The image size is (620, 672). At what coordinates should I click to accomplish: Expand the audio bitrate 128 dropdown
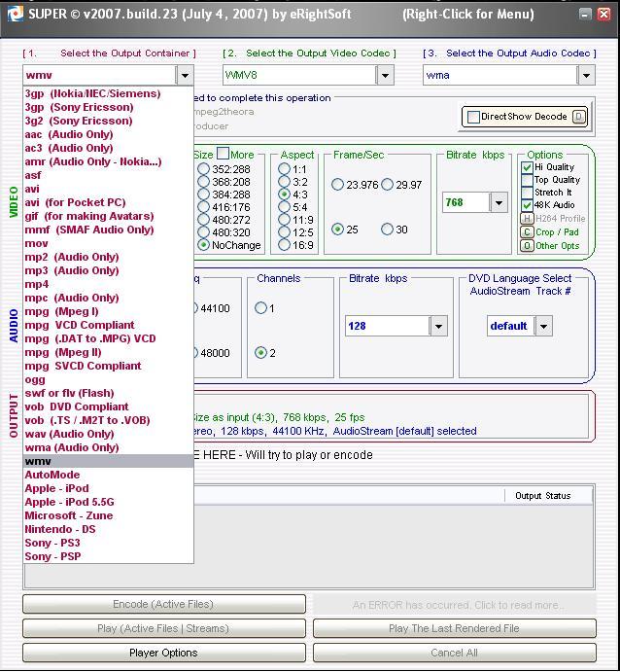tap(438, 326)
